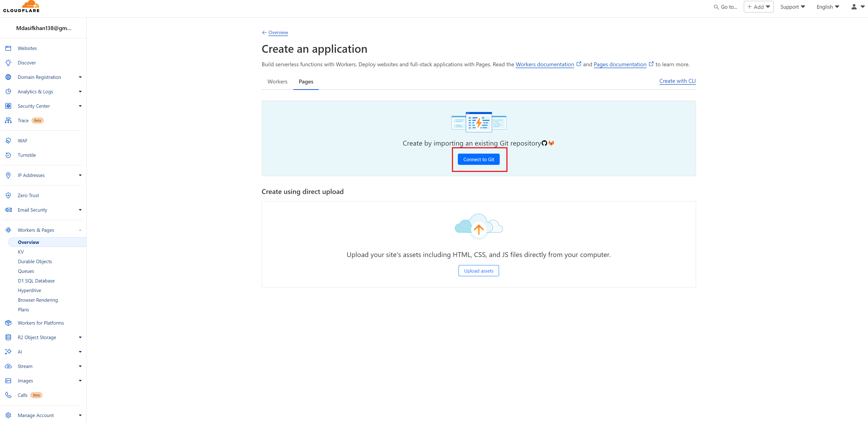Image resolution: width=868 pixels, height=423 pixels.
Task: Click the Websites sidebar icon
Action: tap(8, 48)
